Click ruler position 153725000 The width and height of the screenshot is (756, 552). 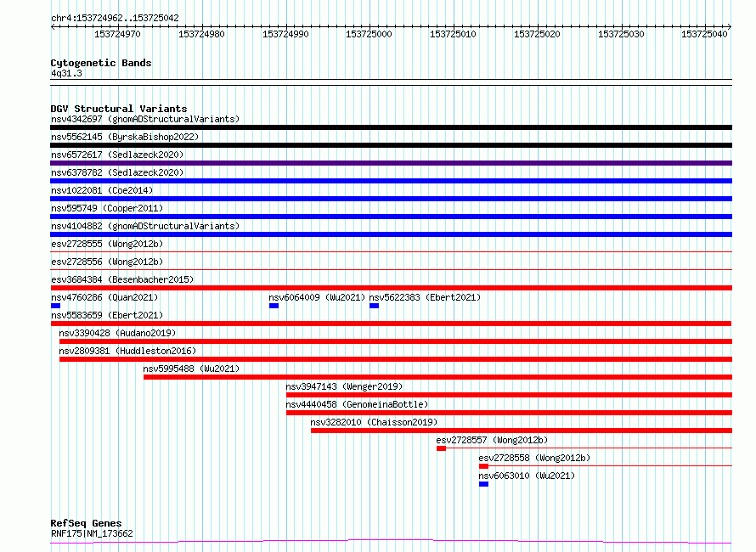pyautogui.click(x=369, y=34)
